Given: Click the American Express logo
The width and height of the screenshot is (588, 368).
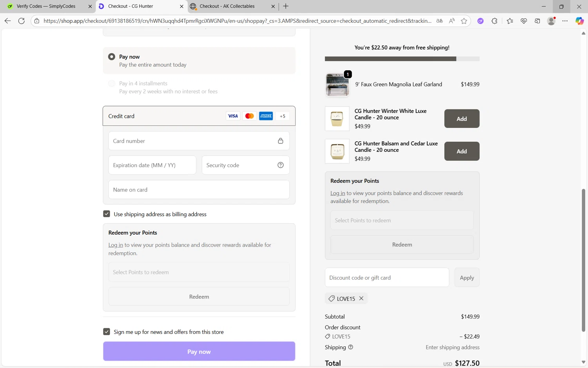Looking at the screenshot, I should (266, 116).
